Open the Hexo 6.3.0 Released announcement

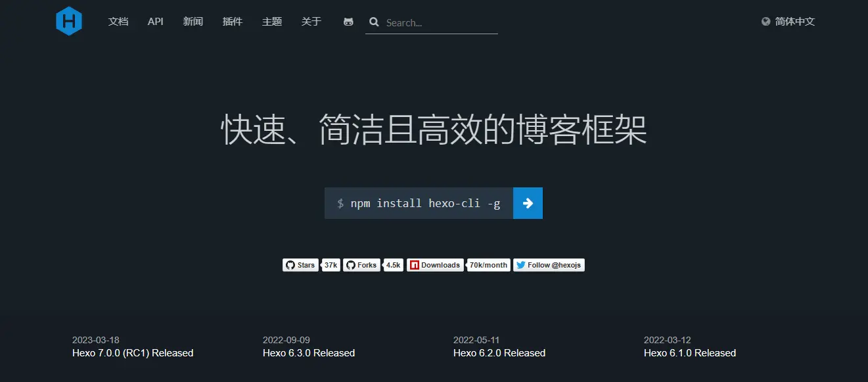[309, 352]
